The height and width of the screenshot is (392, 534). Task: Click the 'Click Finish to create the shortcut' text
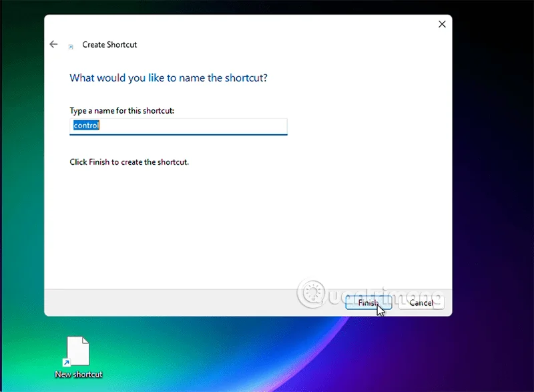129,162
